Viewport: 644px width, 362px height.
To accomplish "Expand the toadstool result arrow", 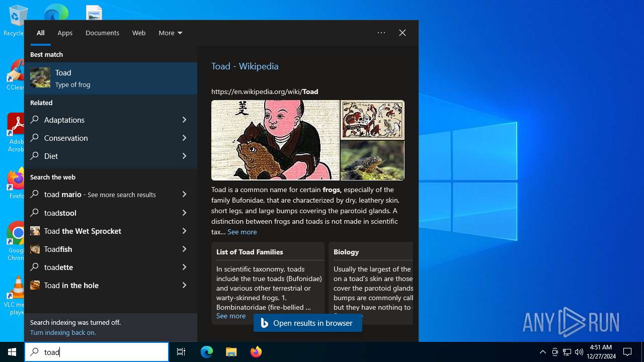I will [184, 213].
